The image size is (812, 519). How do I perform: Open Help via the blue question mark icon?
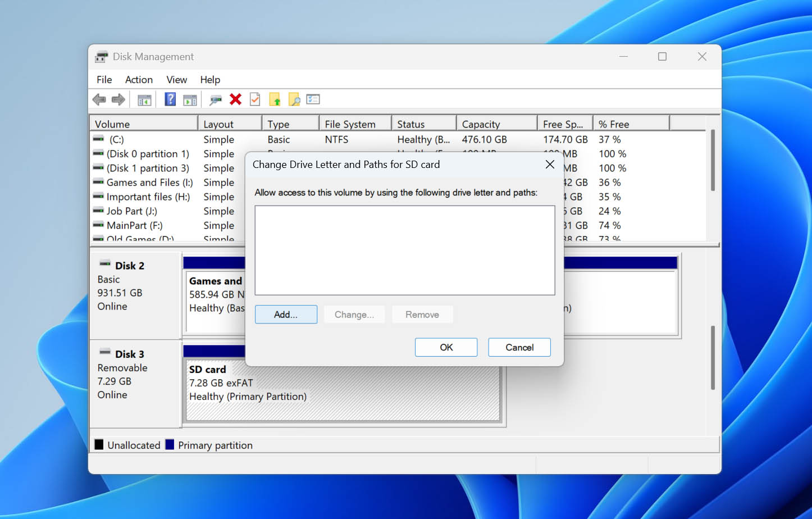pos(170,99)
